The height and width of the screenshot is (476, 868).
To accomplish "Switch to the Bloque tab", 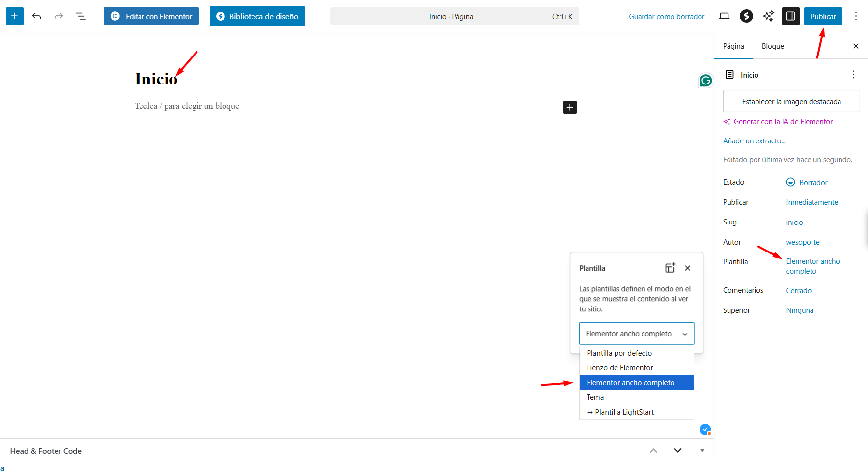I will click(773, 46).
